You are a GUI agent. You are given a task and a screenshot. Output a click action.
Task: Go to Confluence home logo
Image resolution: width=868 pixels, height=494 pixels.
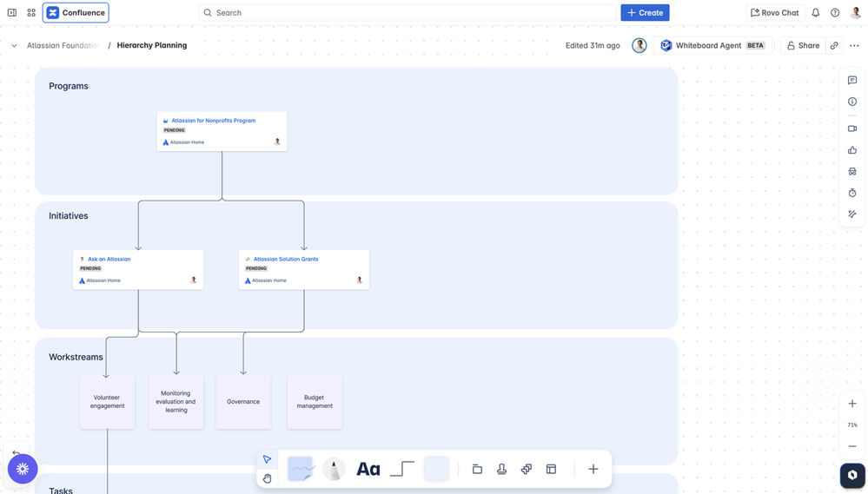tap(76, 13)
